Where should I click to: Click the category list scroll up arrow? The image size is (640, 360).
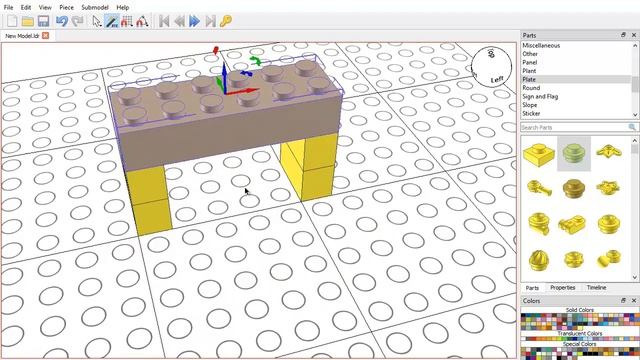[x=635, y=45]
